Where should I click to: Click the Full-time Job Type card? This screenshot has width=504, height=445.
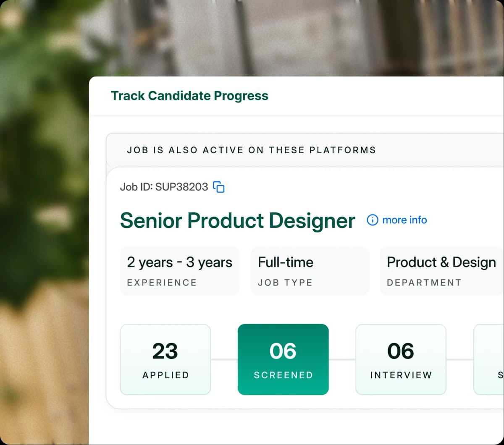click(x=310, y=271)
